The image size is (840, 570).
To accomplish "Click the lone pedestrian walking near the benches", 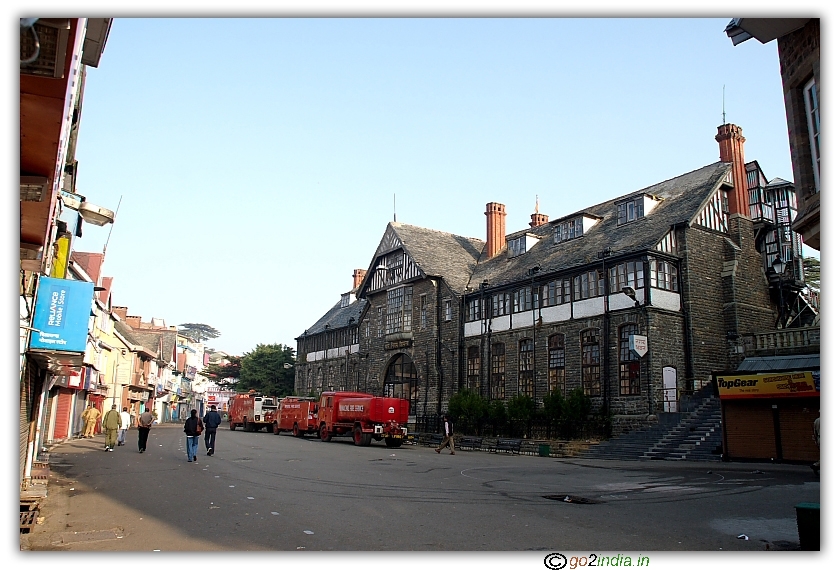I will (447, 435).
